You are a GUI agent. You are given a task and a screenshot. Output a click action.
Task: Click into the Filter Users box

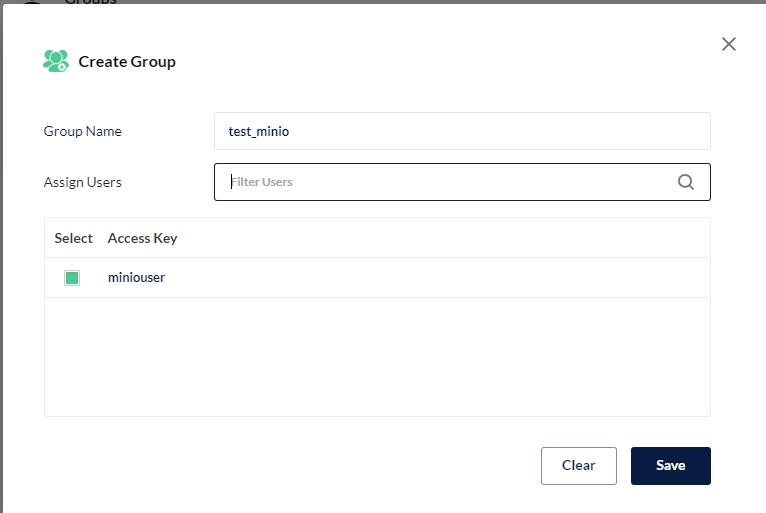450,182
